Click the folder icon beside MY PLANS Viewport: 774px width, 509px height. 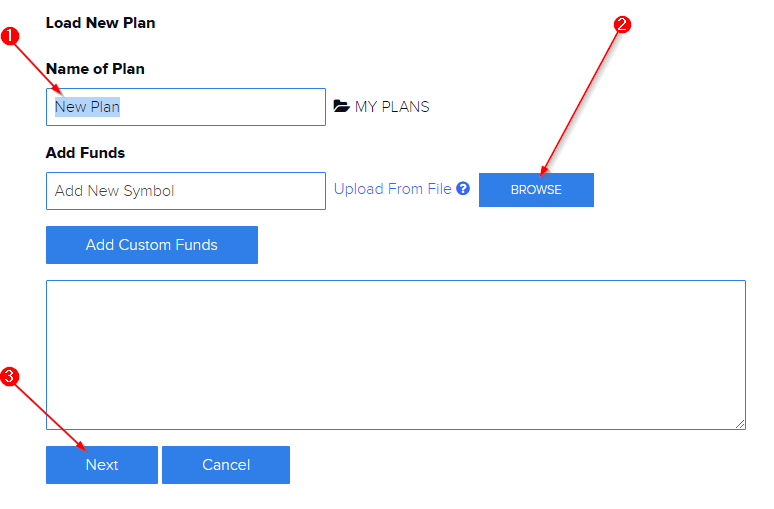342,107
